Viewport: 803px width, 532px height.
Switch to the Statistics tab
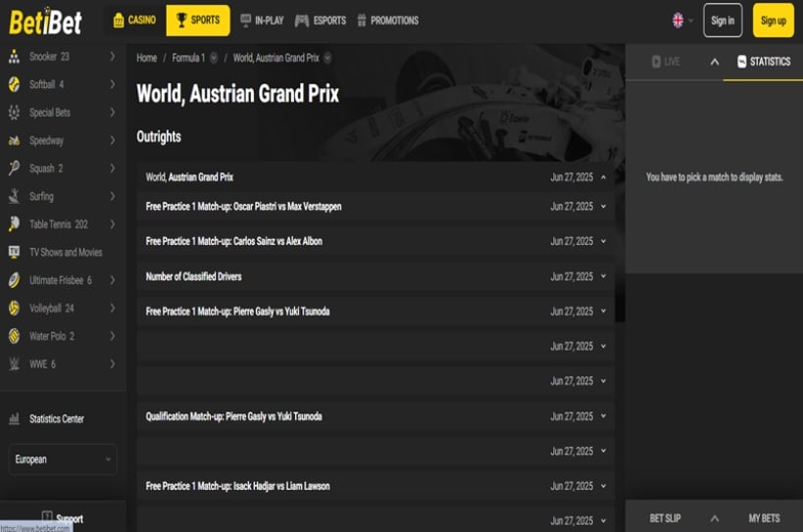click(x=763, y=62)
